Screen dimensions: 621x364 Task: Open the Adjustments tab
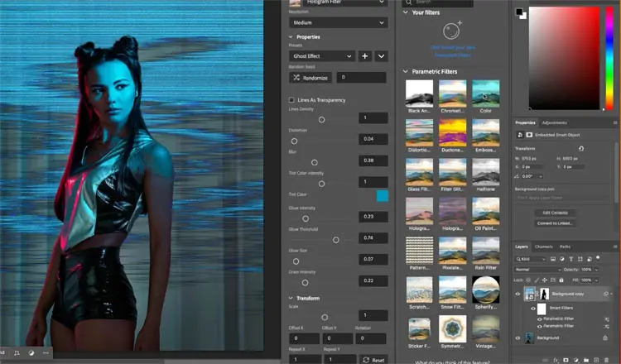coord(555,122)
